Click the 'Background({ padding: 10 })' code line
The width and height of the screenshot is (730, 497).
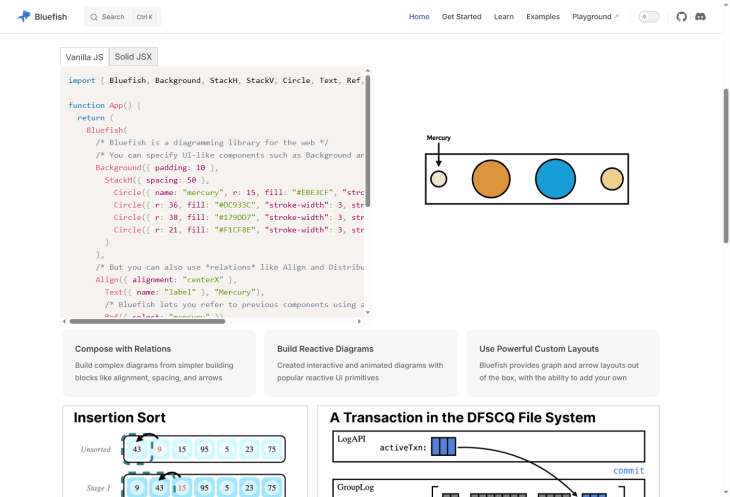(157, 168)
